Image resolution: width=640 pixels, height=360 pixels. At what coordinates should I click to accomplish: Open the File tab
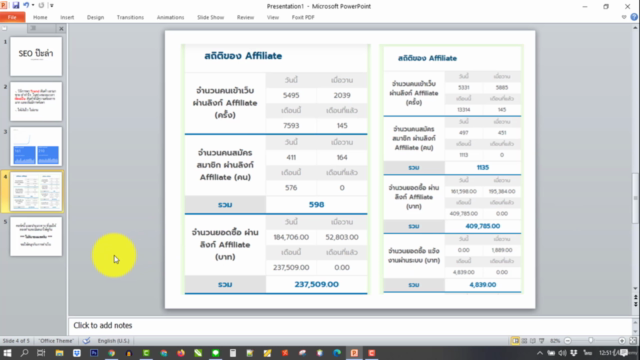pyautogui.click(x=12, y=17)
